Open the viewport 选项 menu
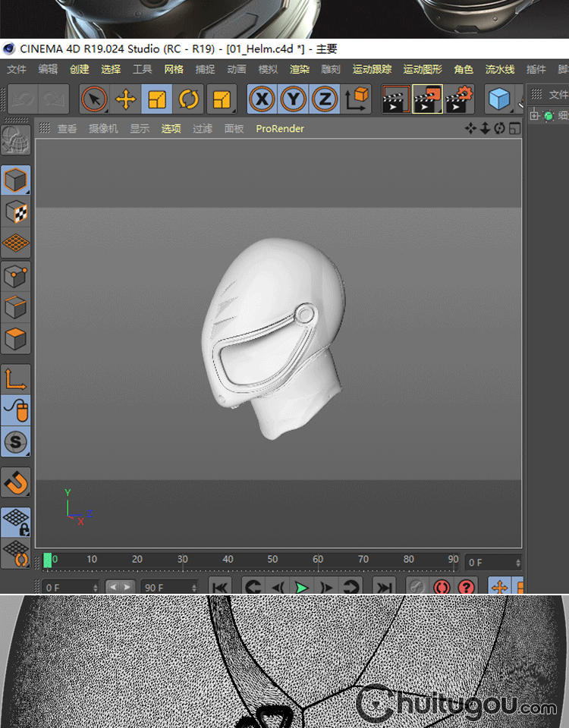The height and width of the screenshot is (728, 569). (171, 129)
